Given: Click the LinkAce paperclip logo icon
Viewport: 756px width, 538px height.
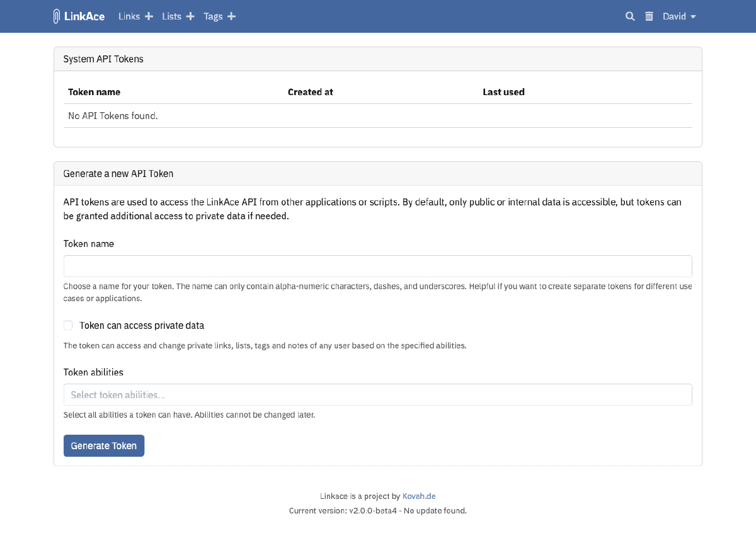Looking at the screenshot, I should pyautogui.click(x=57, y=16).
